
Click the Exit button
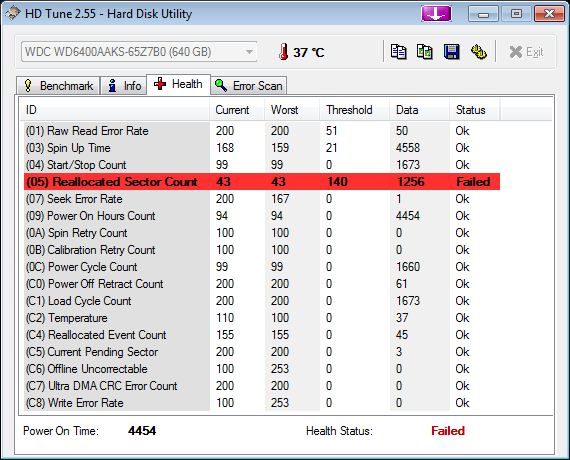coord(526,52)
